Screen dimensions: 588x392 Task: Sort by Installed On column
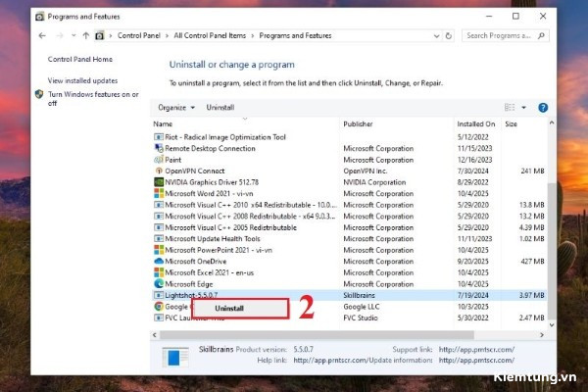(x=476, y=123)
